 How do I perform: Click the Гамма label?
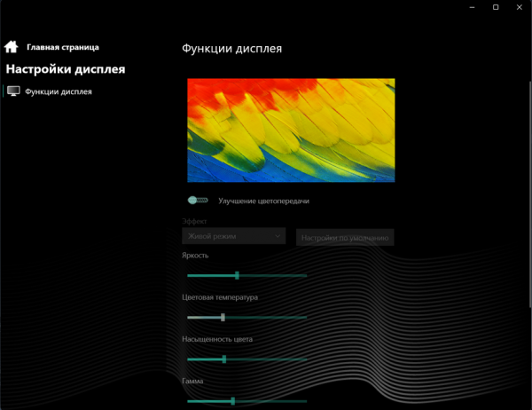pyautogui.click(x=192, y=381)
